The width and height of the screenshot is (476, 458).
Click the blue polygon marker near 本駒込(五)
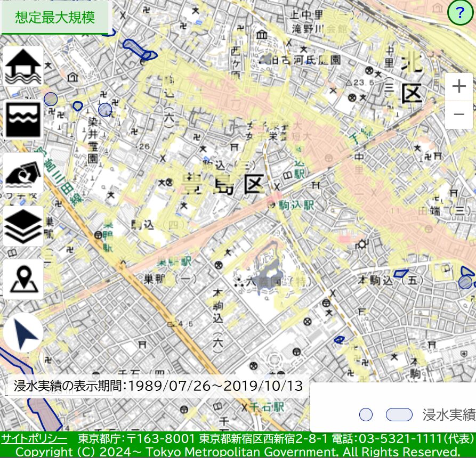point(400,274)
